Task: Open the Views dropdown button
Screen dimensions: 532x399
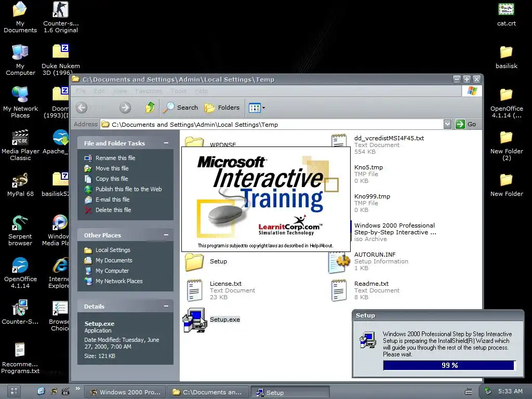Action: [257, 108]
